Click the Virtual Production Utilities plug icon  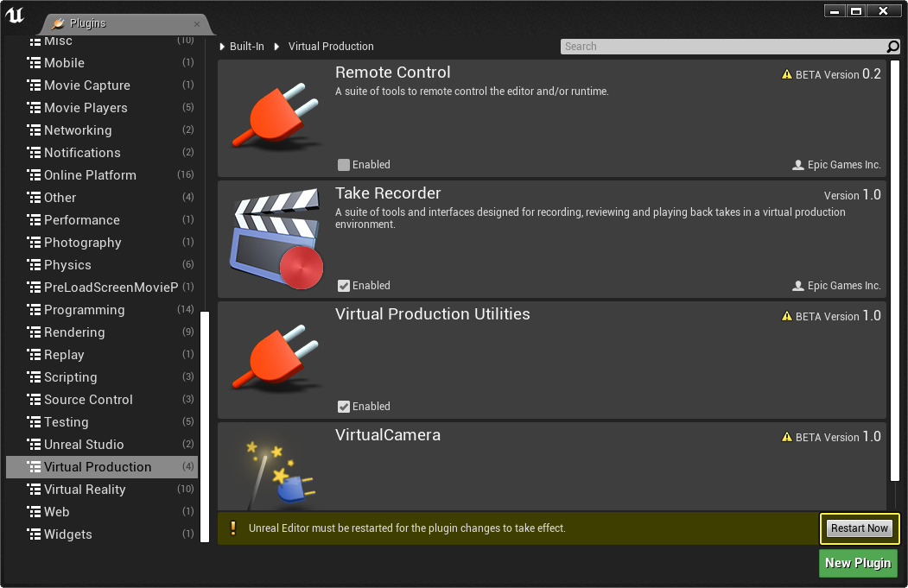(x=272, y=358)
